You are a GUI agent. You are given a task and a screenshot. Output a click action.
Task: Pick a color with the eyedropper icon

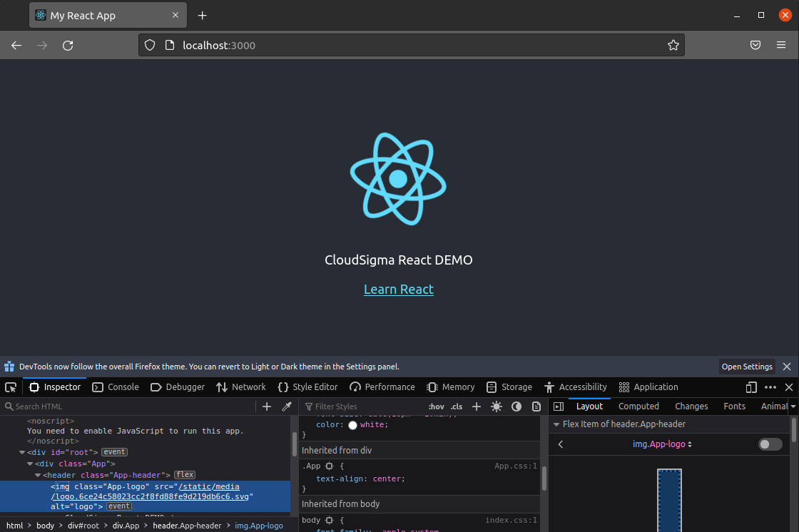[x=287, y=406]
